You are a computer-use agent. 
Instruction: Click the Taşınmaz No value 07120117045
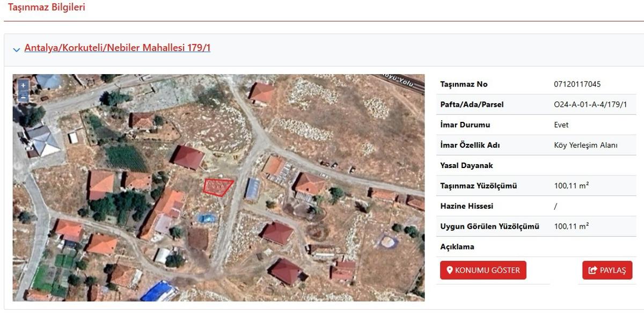(577, 84)
